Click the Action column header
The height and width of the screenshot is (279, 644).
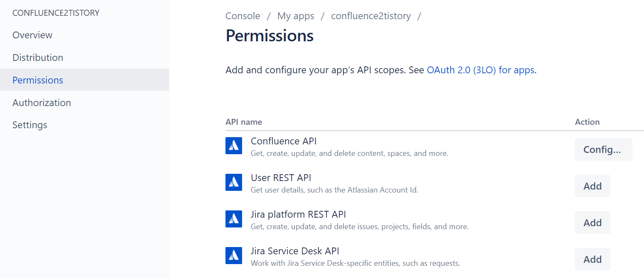[x=587, y=122]
